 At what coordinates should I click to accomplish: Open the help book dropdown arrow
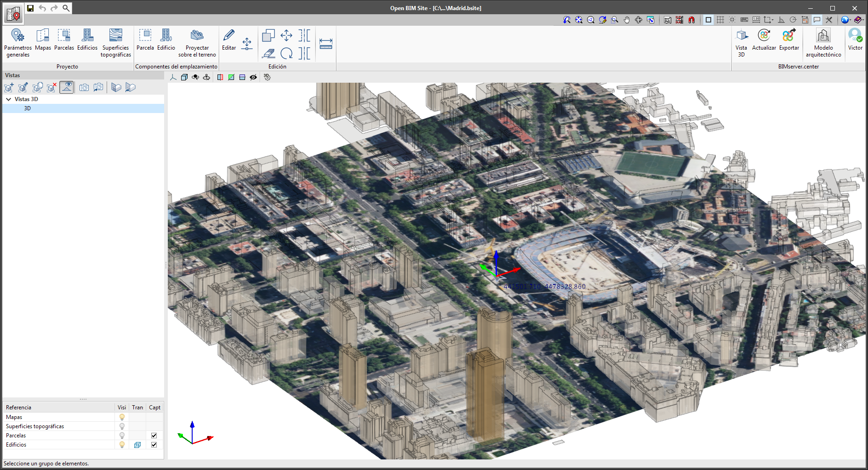click(x=863, y=20)
